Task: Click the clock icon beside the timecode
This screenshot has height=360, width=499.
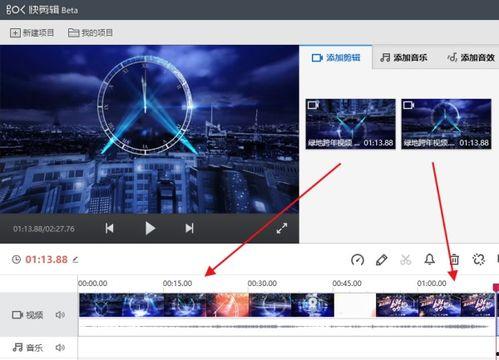Action: 16,259
